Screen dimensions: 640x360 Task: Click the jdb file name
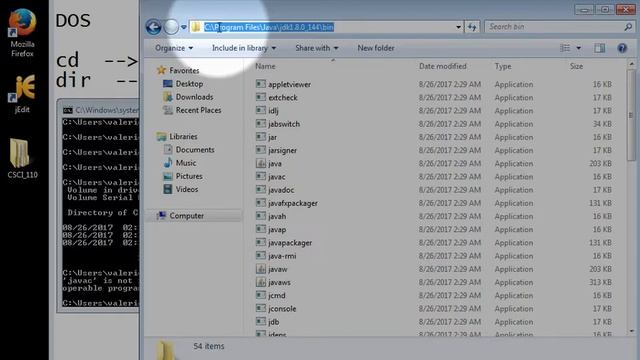(273, 322)
